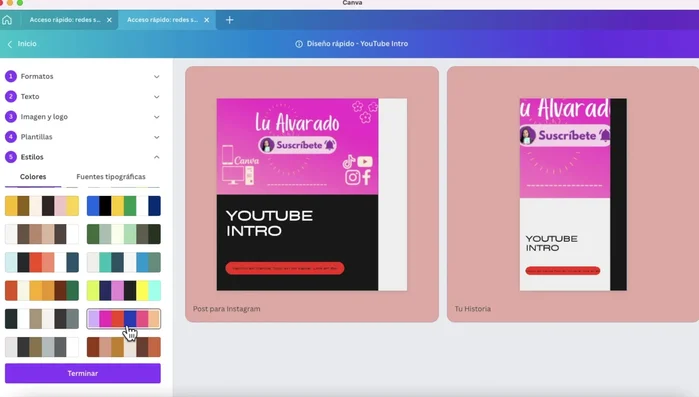Click the Tu Historia label
The height and width of the screenshot is (397, 699).
click(473, 309)
